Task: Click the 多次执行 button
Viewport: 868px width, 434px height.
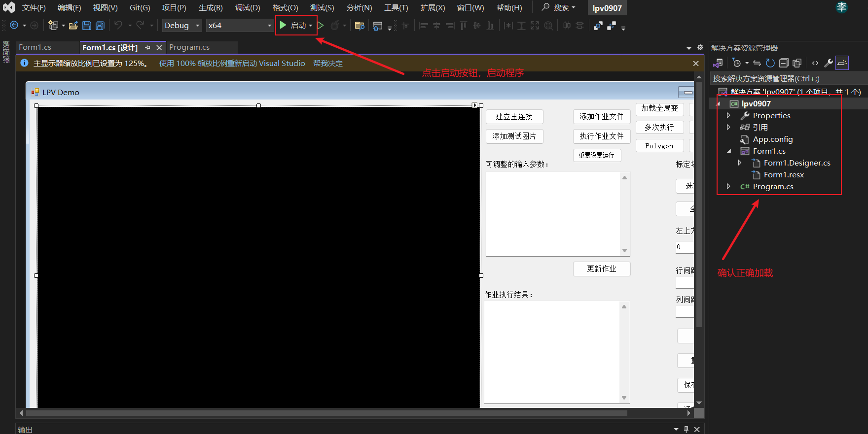Action: click(x=659, y=127)
